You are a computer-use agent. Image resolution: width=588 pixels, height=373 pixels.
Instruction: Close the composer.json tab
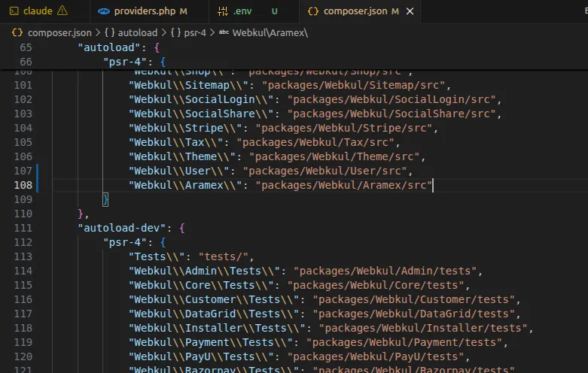[x=410, y=11]
